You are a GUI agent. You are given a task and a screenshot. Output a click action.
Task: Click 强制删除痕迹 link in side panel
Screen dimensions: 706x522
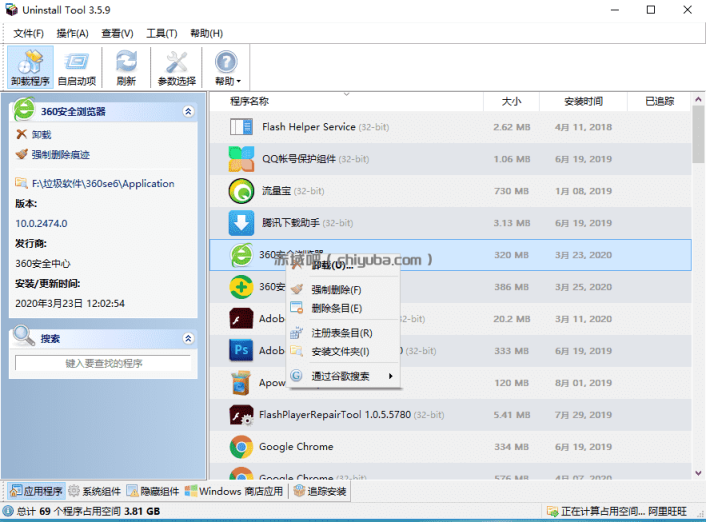[x=60, y=154]
